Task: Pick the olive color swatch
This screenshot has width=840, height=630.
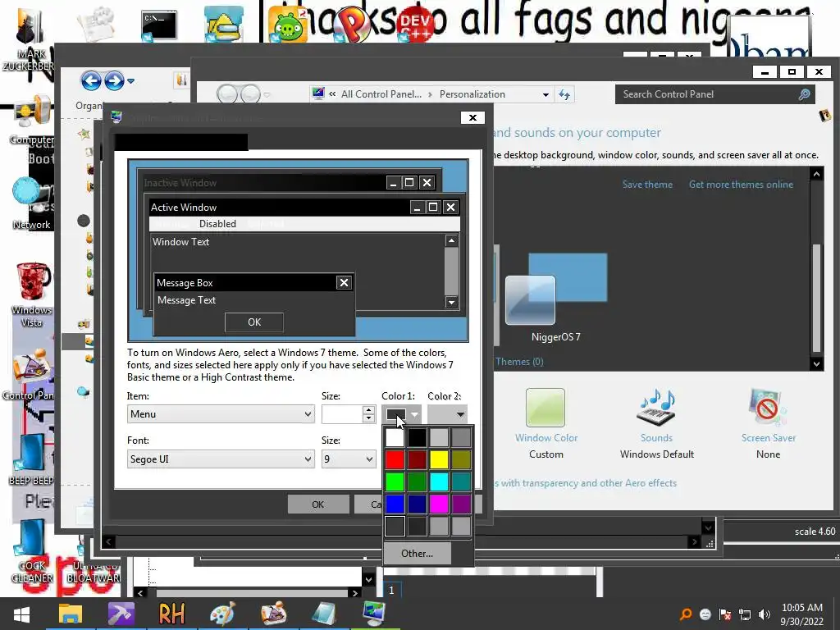Action: pyautogui.click(x=461, y=459)
